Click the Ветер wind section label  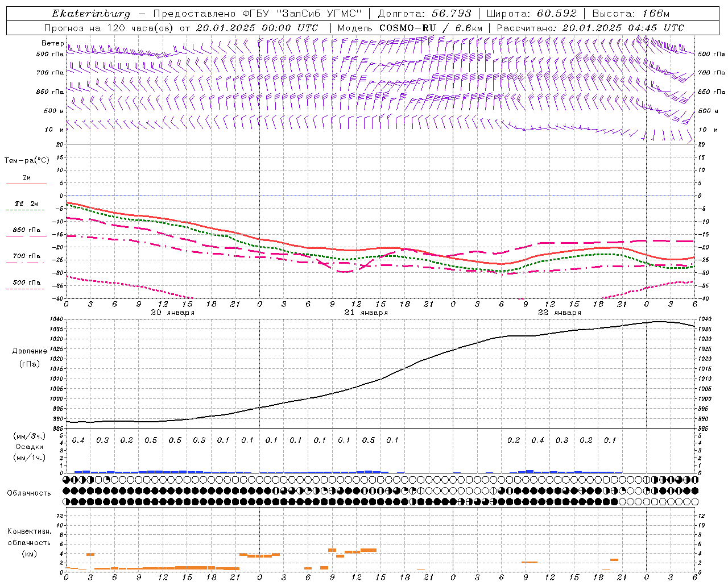click(x=52, y=43)
